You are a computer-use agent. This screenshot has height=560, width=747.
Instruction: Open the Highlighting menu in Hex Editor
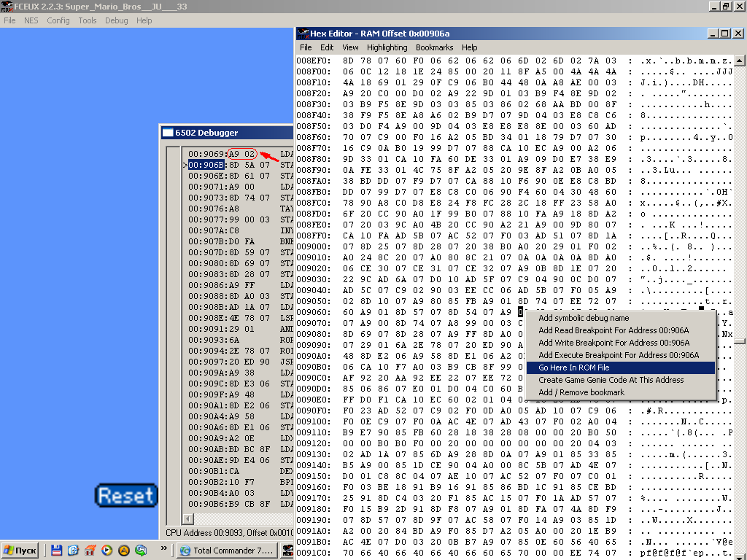click(x=387, y=47)
